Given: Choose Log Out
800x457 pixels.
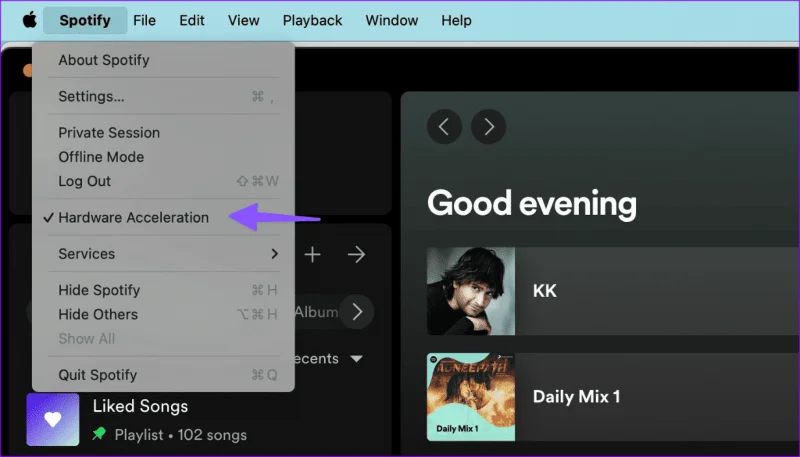Looking at the screenshot, I should tap(164, 181).
